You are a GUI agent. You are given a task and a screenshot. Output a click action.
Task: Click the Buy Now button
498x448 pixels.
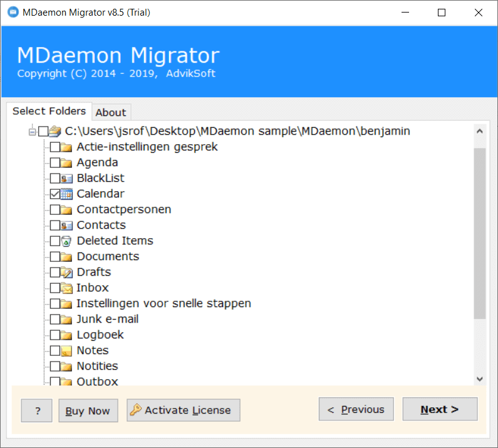(x=88, y=411)
